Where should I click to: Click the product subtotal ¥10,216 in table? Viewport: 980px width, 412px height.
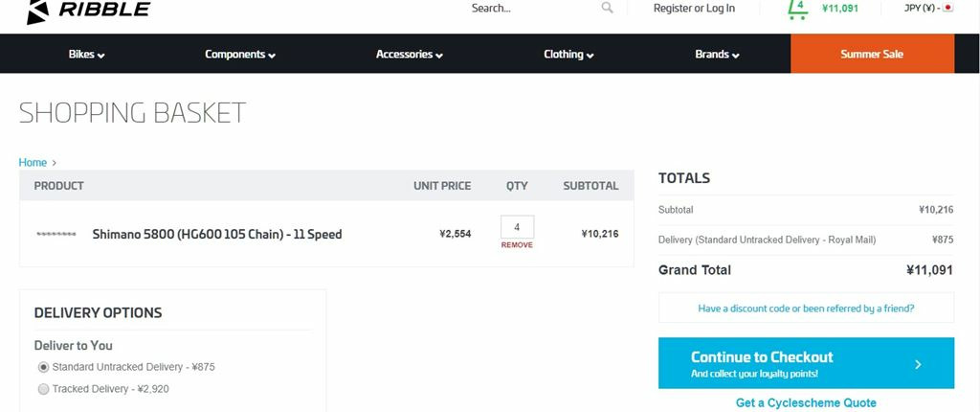click(x=599, y=234)
